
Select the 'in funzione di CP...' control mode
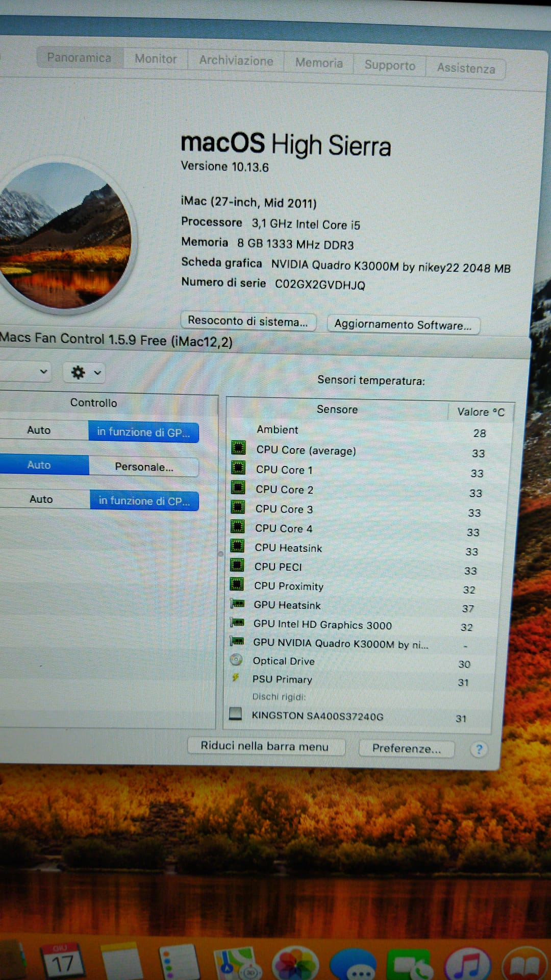(144, 501)
